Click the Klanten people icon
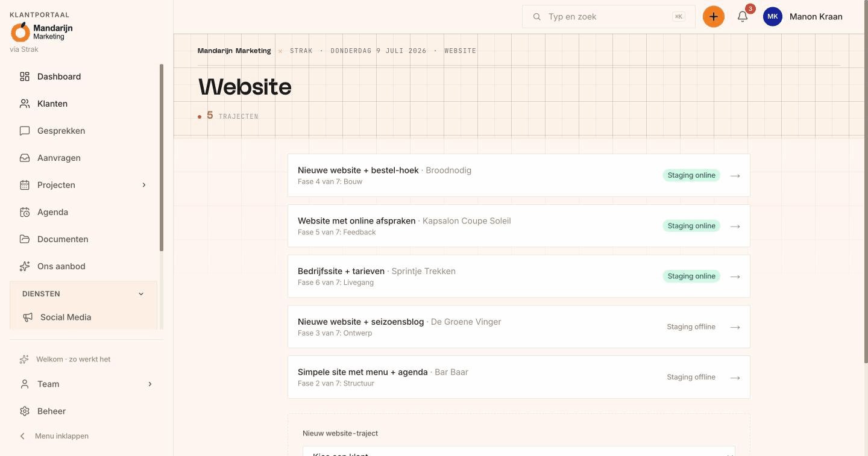868x456 pixels. [25, 104]
